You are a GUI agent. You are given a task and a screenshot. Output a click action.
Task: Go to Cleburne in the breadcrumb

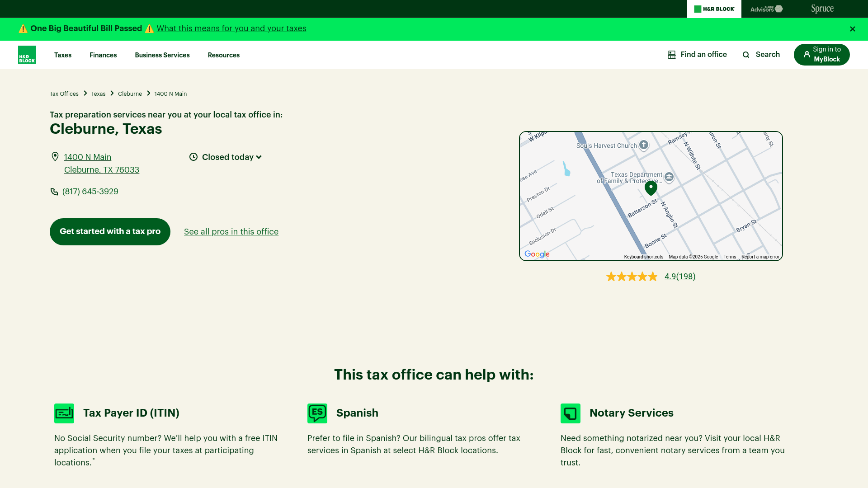tap(130, 94)
